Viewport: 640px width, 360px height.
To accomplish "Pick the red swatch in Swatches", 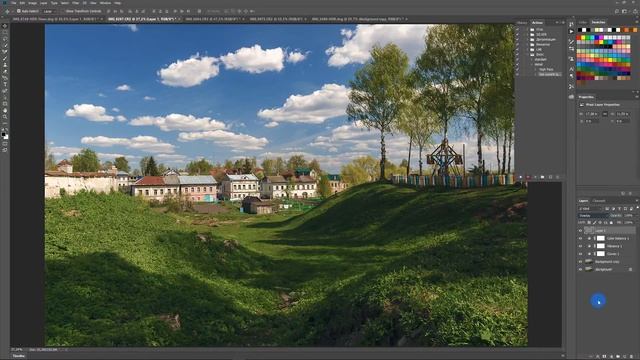I will tap(580, 38).
